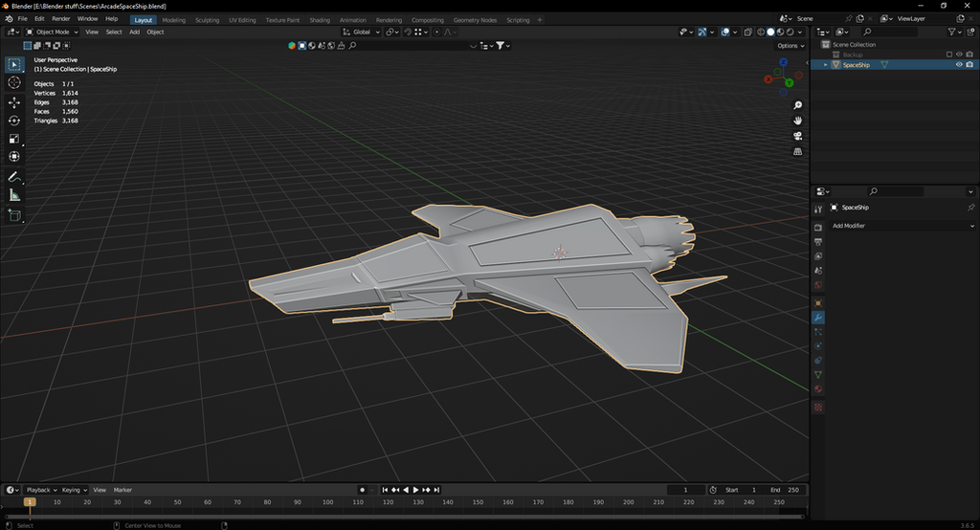
Task: Toggle X-Ray display in viewport header
Action: (x=747, y=32)
